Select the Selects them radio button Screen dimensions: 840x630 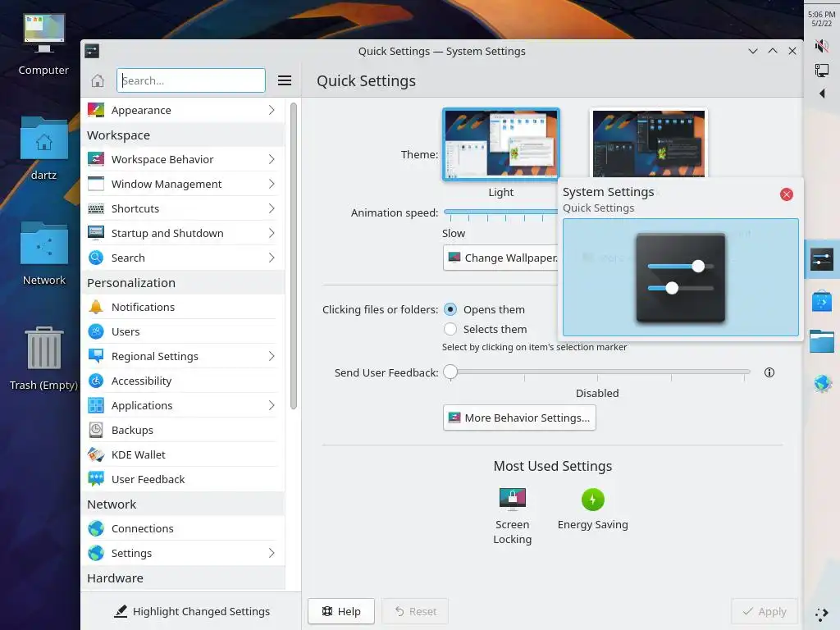[450, 329]
